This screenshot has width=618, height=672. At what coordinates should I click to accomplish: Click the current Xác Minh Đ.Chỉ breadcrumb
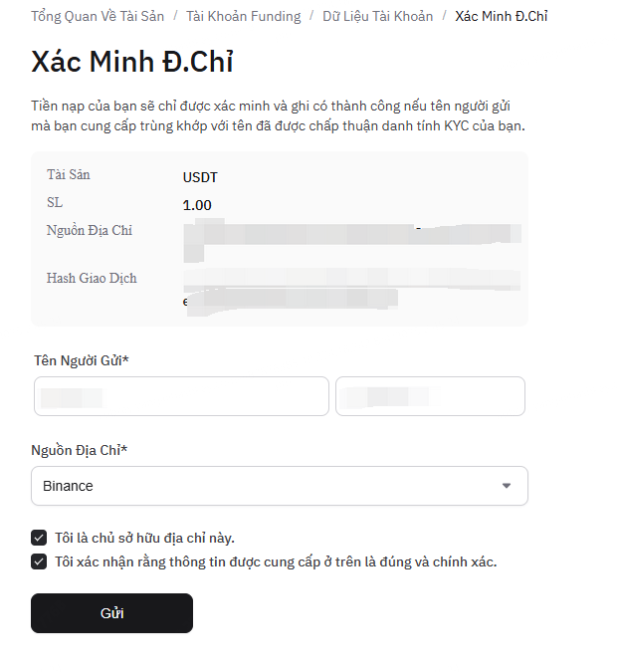[502, 16]
